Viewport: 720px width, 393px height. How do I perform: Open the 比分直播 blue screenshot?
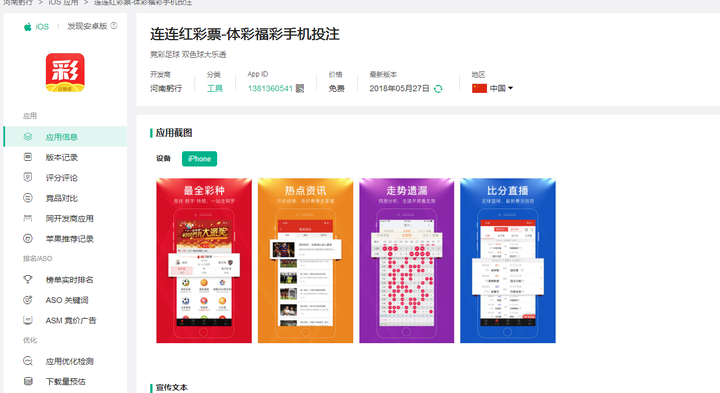pyautogui.click(x=508, y=260)
